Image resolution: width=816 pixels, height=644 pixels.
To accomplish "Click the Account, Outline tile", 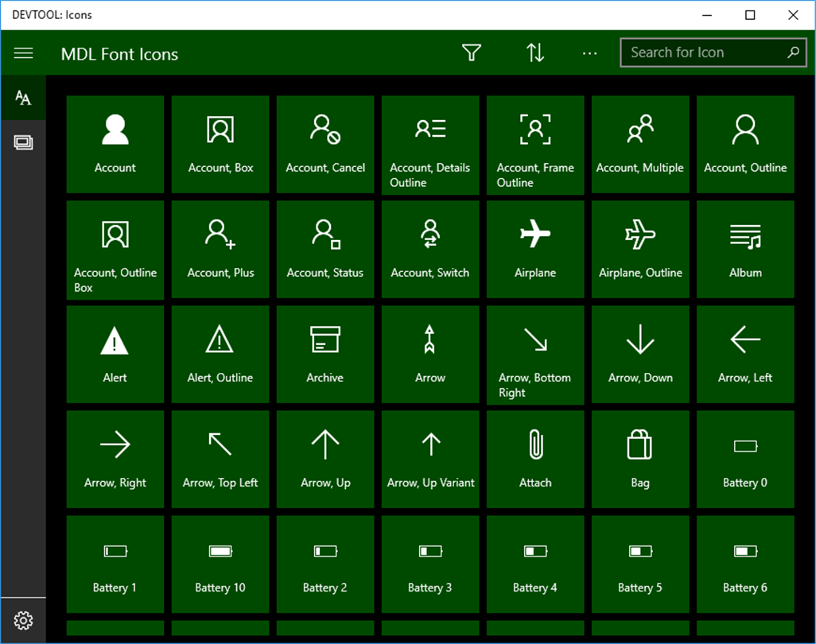I will pyautogui.click(x=745, y=144).
